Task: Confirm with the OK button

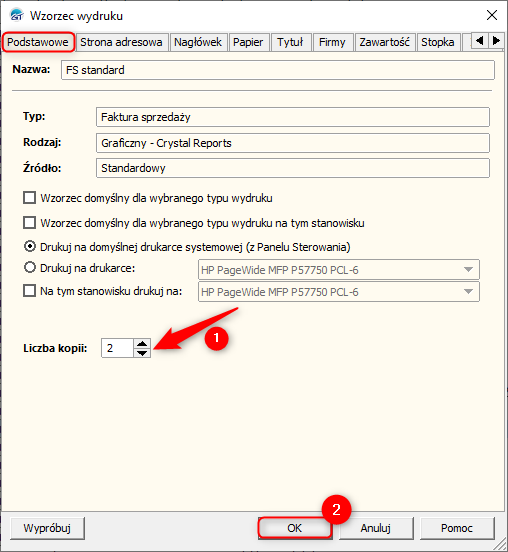Action: [x=295, y=528]
